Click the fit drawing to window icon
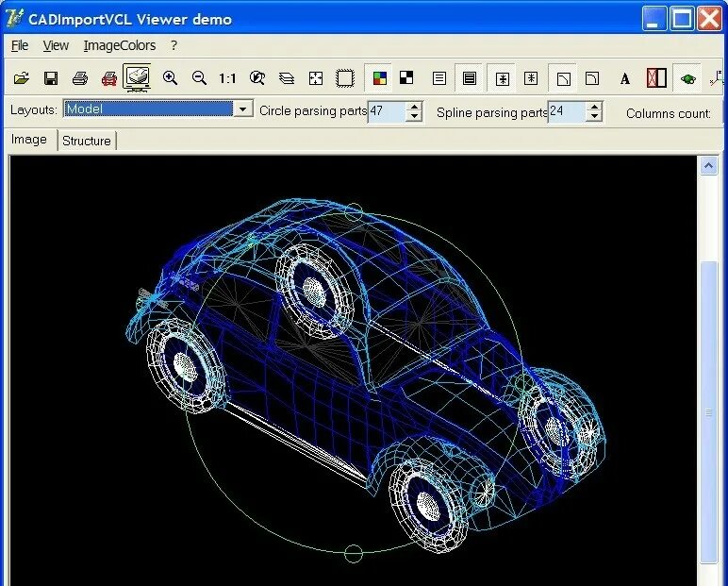 click(x=316, y=78)
